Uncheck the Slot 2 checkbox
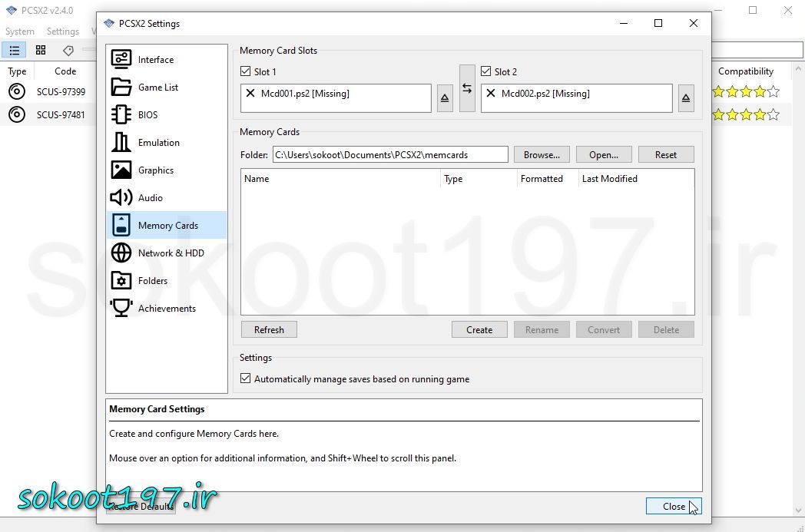This screenshot has height=532, width=805. coord(486,71)
